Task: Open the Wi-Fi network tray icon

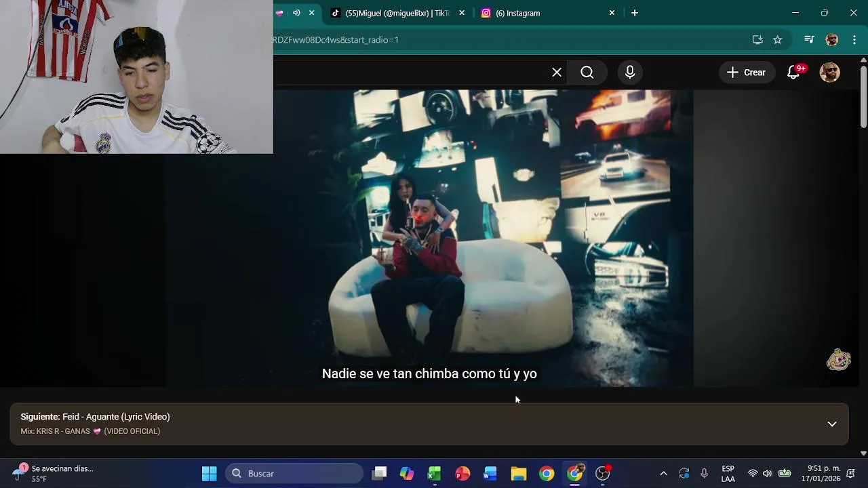Action: tap(752, 474)
